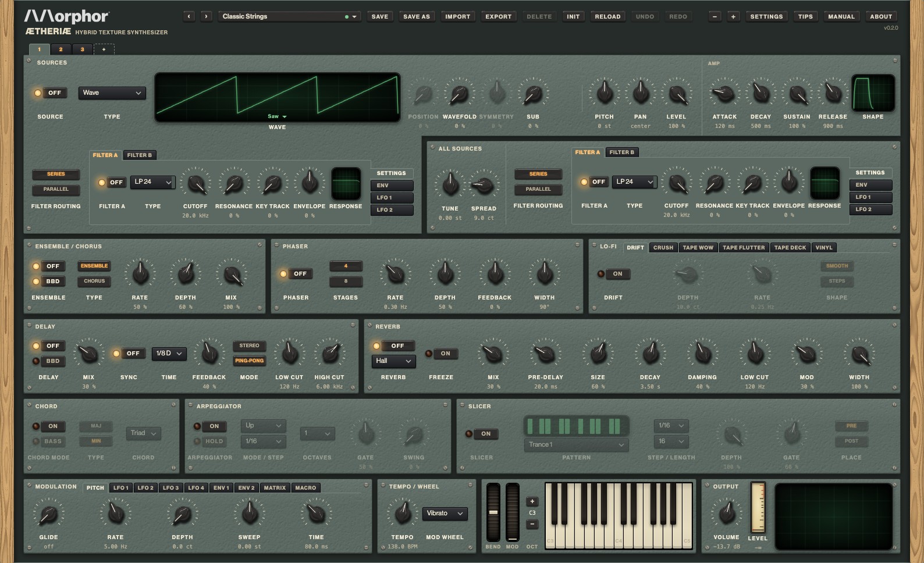924x563 pixels.
Task: Go to next preset arrow
Action: [x=206, y=16]
